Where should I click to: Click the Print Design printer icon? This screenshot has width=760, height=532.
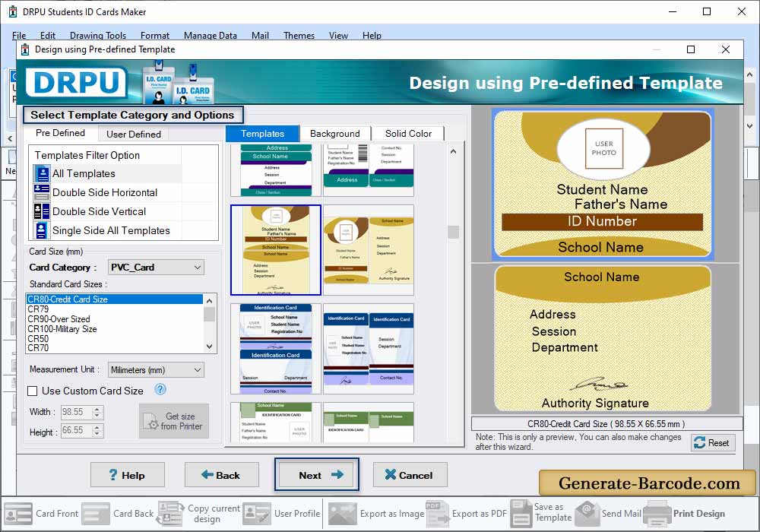[x=657, y=514]
